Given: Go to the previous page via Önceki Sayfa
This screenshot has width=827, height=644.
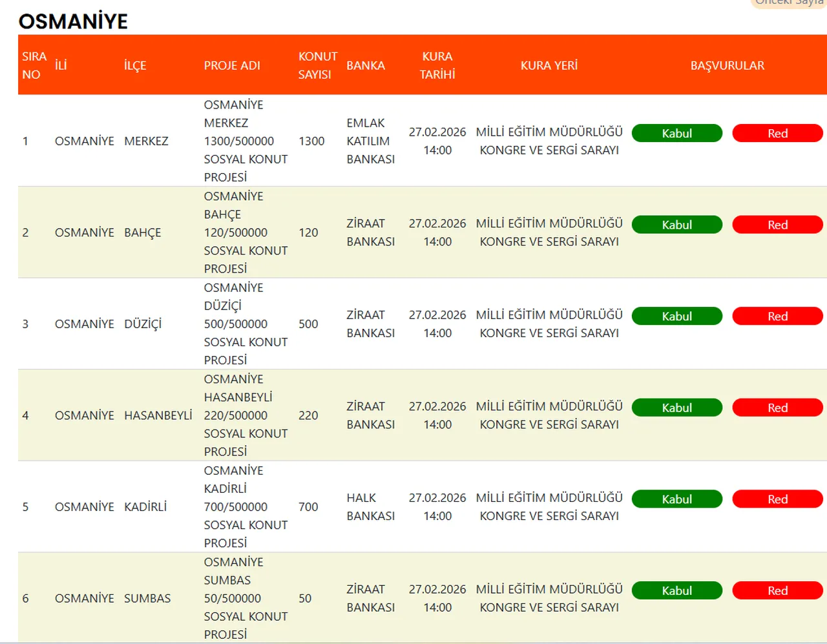Looking at the screenshot, I should point(789,3).
